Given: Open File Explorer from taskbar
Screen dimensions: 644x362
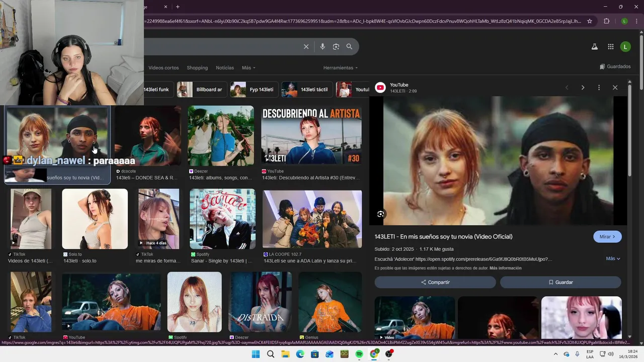Looking at the screenshot, I should [x=285, y=354].
